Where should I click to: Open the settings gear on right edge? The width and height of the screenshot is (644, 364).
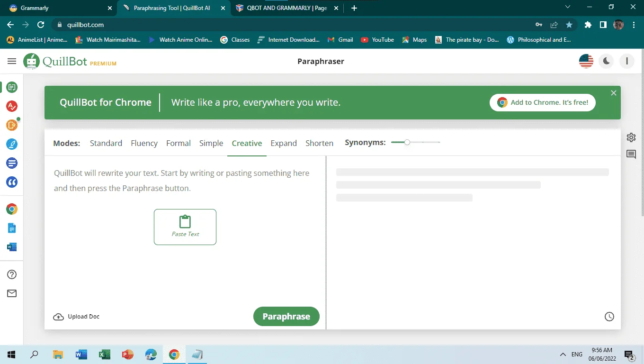(x=631, y=137)
